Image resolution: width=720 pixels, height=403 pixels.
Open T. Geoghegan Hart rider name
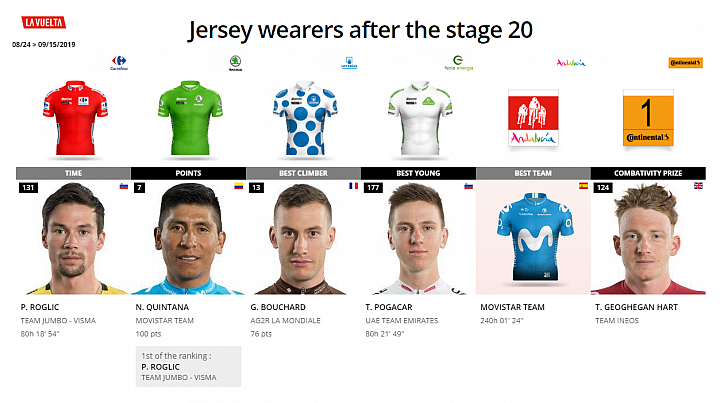[636, 307]
